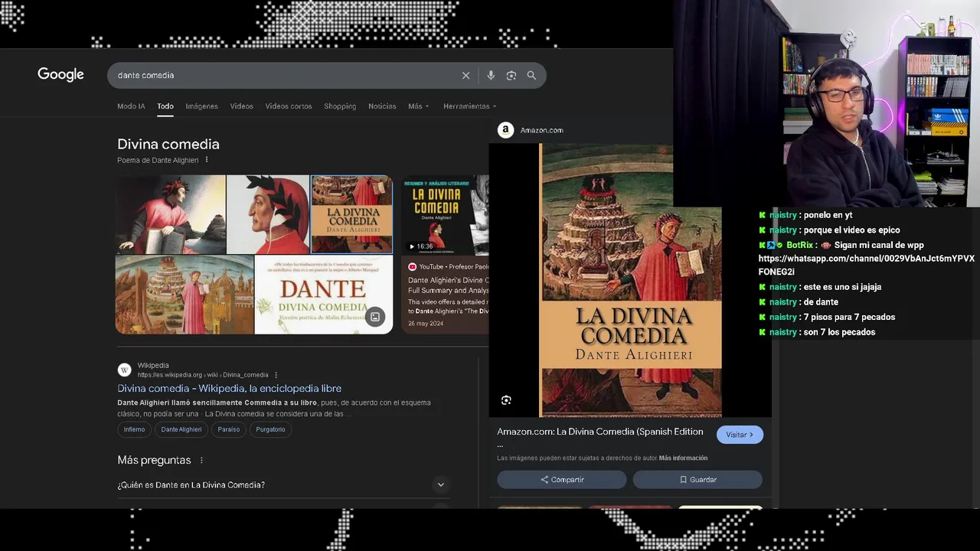Click the Paraíso chip
Viewport: 980px width, 551px height.
(229, 429)
